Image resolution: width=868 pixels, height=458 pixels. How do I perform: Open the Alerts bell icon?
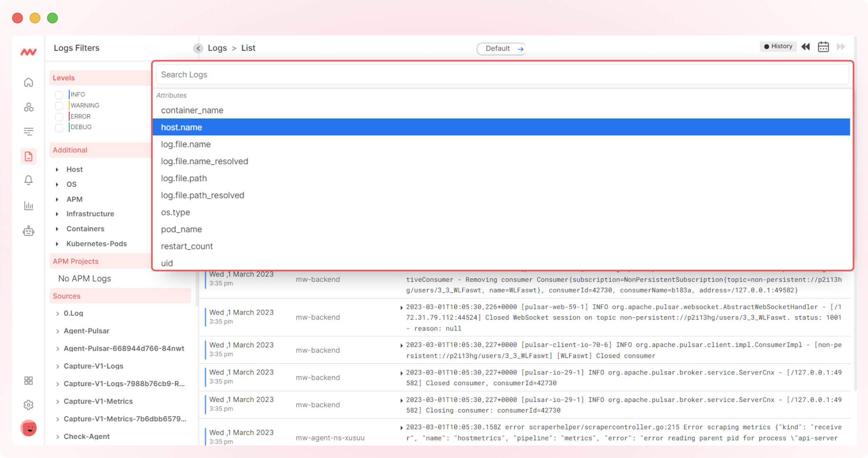28,180
